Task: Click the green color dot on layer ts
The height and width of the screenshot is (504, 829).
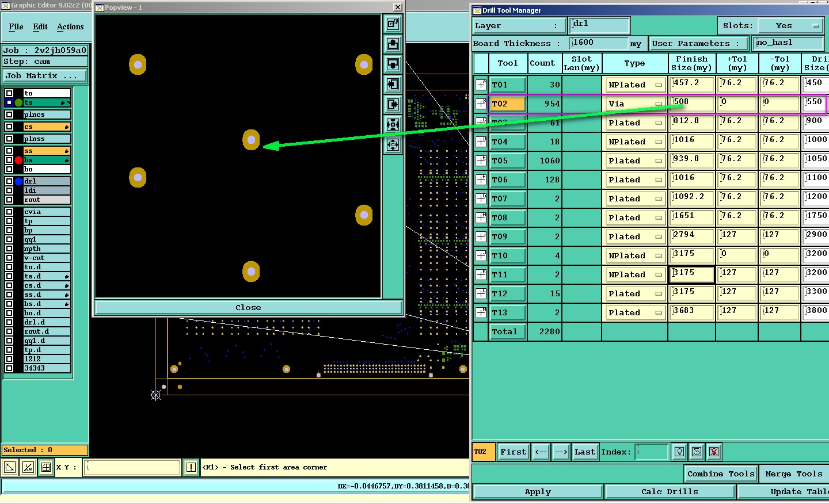Action: click(x=18, y=102)
